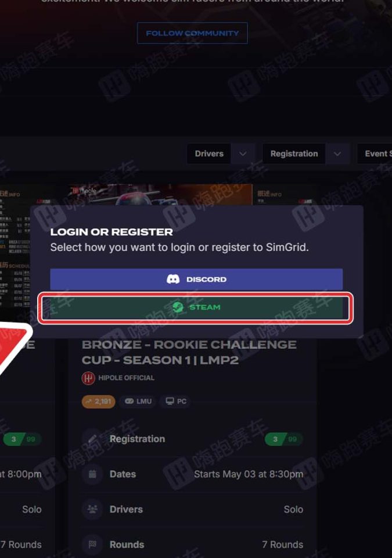
Task: Open Bronze Rookie Challenge Cup title
Action: click(x=189, y=352)
